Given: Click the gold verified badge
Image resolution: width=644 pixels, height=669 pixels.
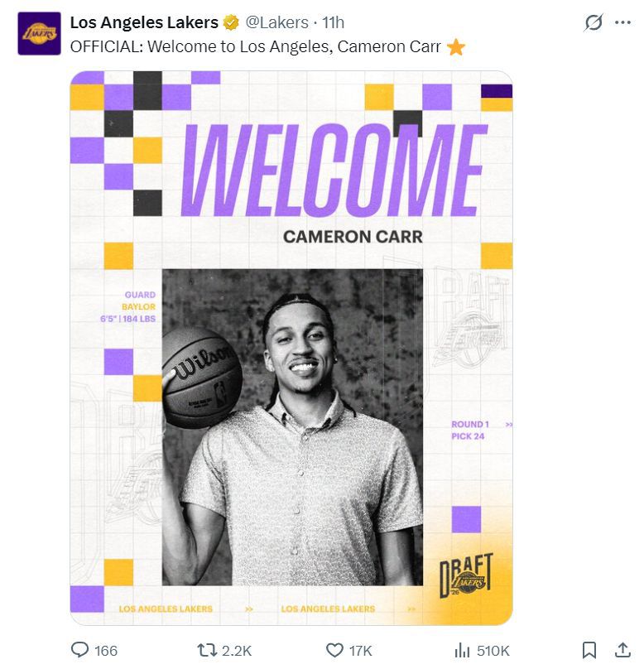Looking at the screenshot, I should point(231,22).
